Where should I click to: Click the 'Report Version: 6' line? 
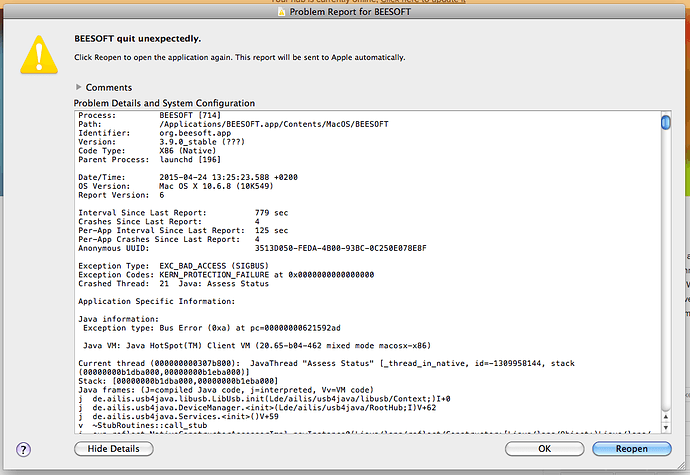[121, 195]
